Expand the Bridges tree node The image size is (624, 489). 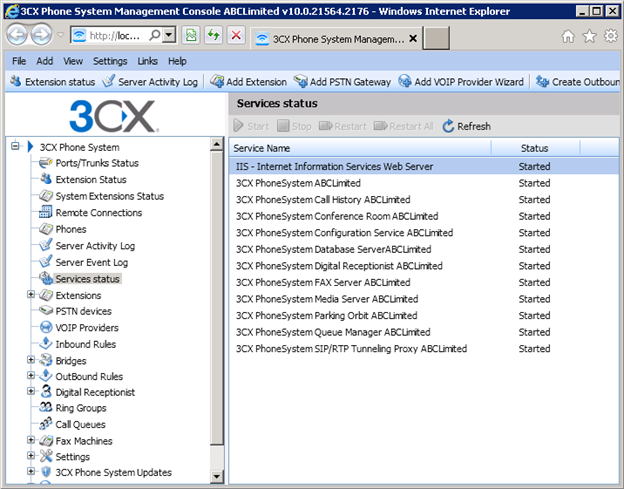(x=31, y=360)
